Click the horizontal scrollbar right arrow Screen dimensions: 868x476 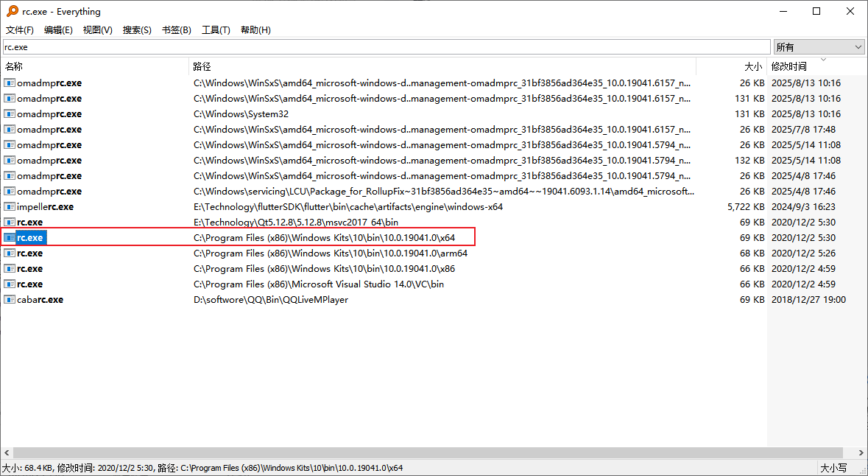click(x=861, y=452)
